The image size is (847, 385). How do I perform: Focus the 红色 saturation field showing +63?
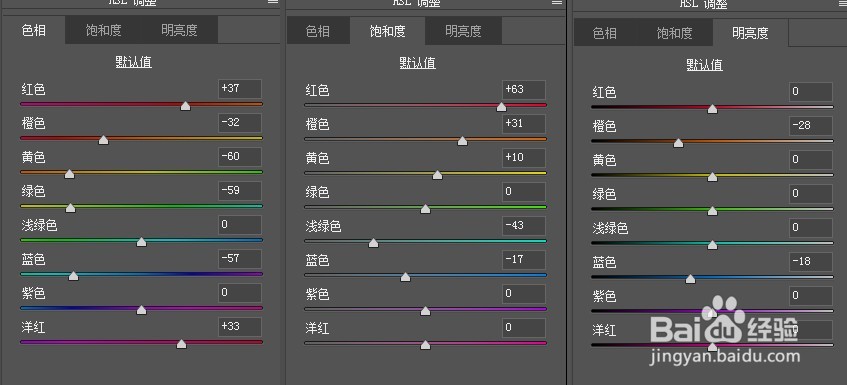click(524, 90)
